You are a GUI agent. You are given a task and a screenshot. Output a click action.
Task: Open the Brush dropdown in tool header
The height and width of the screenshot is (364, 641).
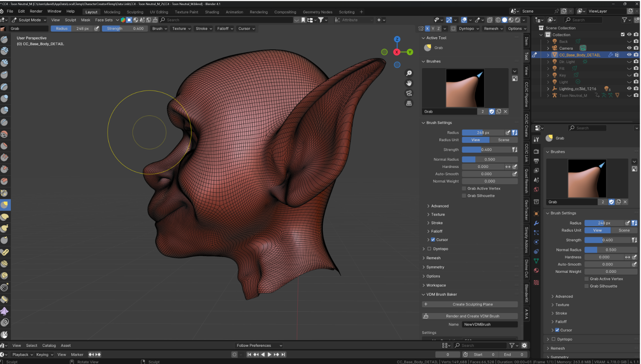[x=160, y=29]
